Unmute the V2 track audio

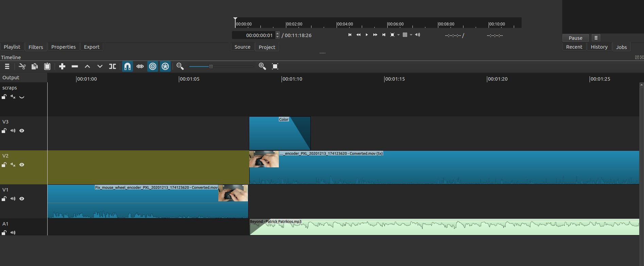coord(13,165)
